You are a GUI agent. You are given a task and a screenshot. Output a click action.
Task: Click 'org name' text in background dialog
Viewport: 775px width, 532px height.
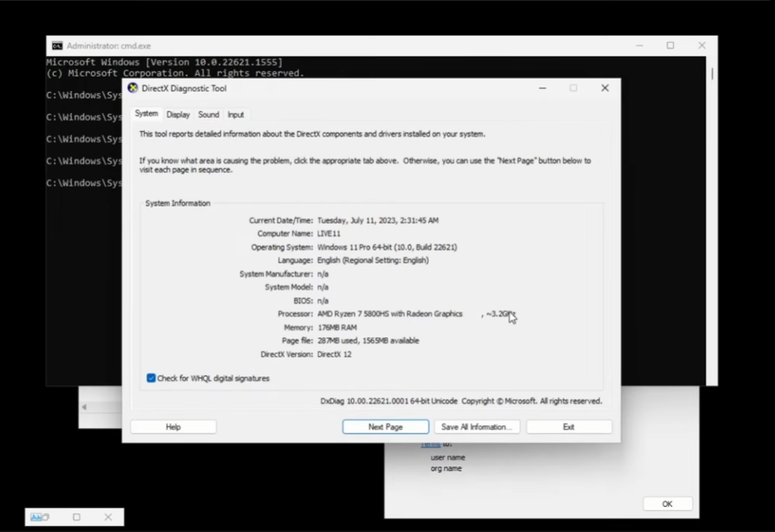[x=446, y=469]
